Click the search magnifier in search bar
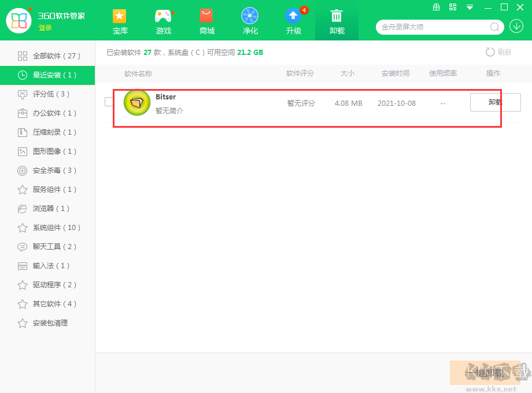 [494, 27]
